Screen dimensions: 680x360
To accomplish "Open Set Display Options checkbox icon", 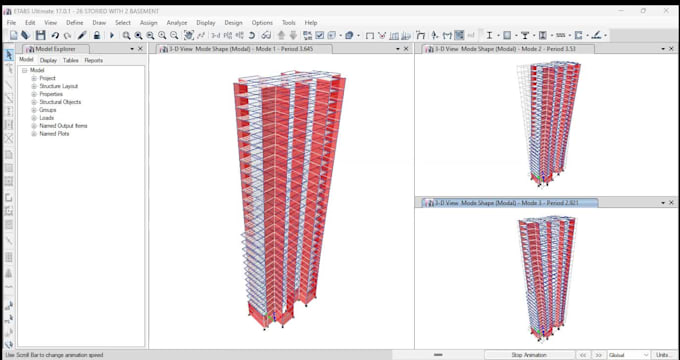I will (x=320, y=36).
